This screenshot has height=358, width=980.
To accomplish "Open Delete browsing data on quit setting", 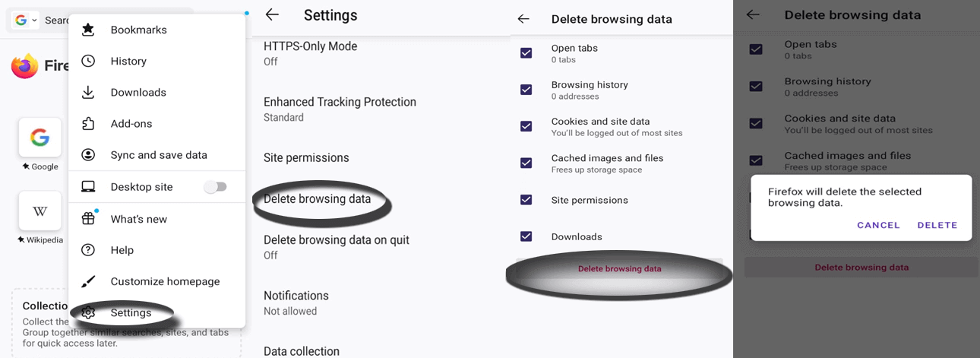I will point(336,246).
